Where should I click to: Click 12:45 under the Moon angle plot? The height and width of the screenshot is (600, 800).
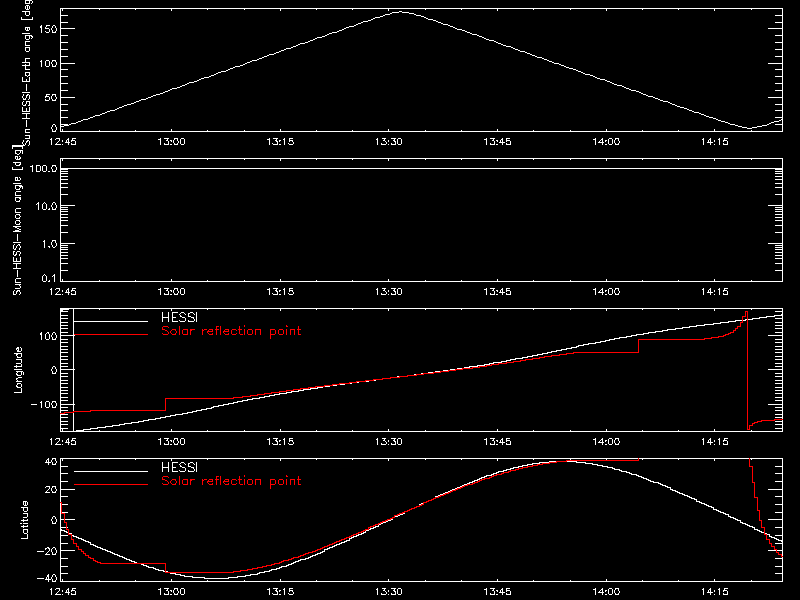coord(63,291)
